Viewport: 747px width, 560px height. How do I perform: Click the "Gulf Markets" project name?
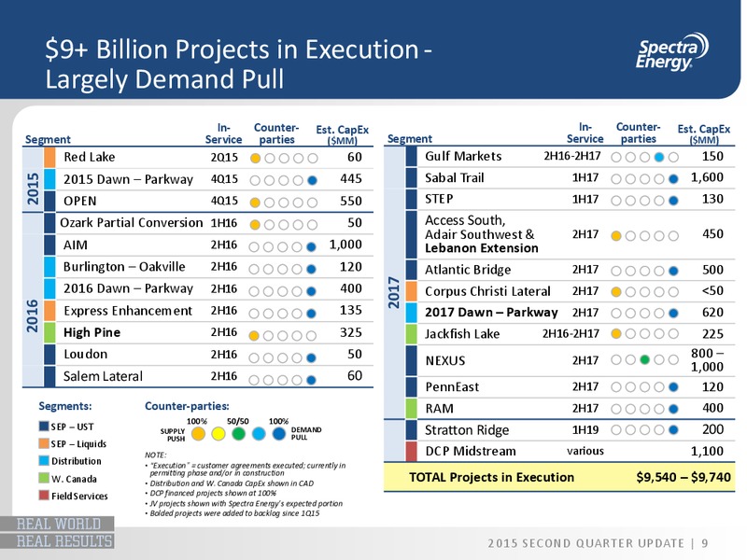[x=463, y=156]
